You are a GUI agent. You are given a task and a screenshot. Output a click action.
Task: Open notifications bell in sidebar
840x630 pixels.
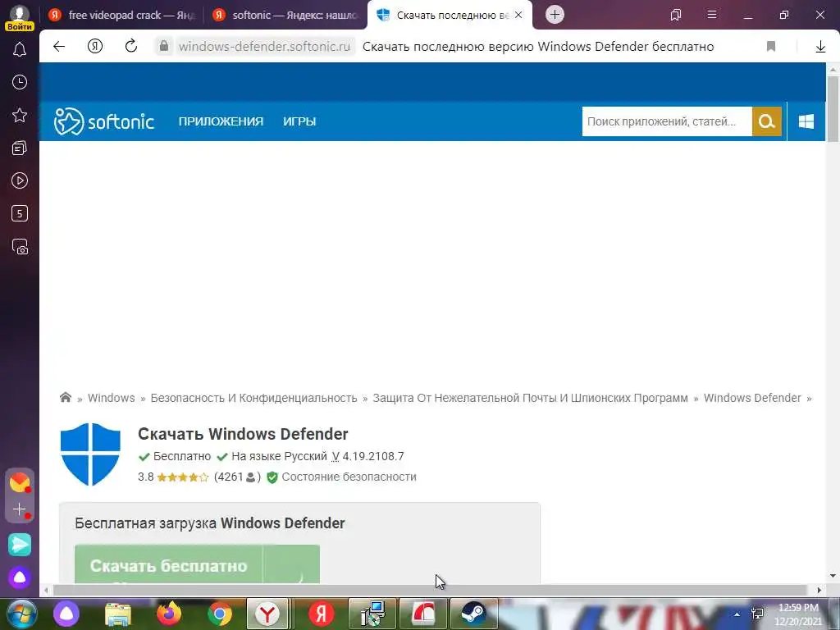click(x=20, y=50)
